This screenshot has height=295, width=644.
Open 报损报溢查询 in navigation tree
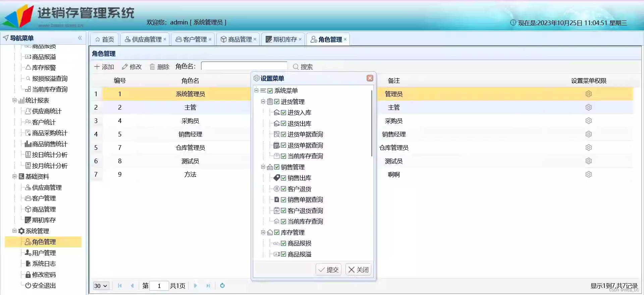coord(50,78)
